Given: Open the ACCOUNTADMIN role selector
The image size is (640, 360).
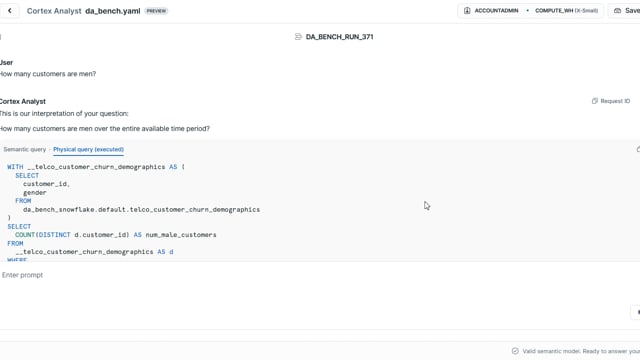Looking at the screenshot, I should (492, 11).
